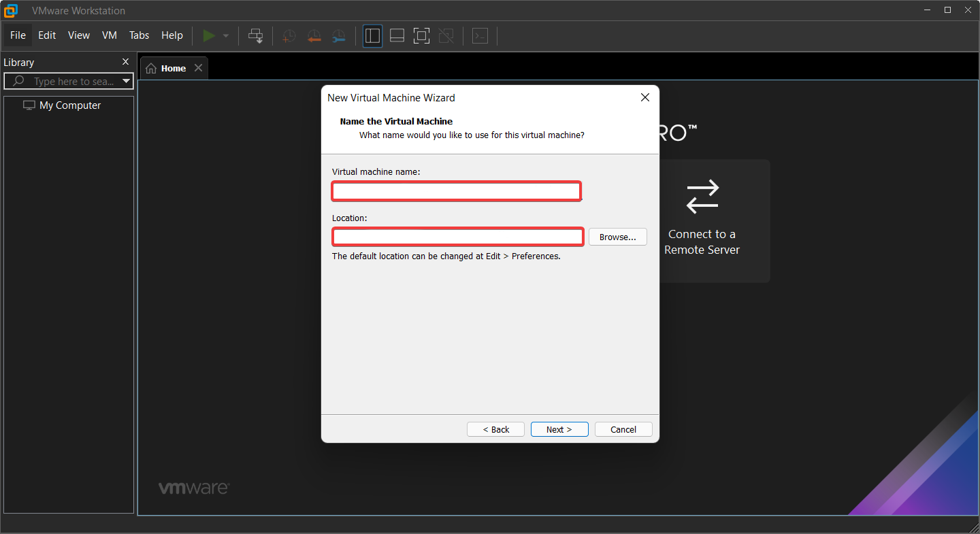
Task: Open the power options dropdown arrow
Action: (x=226, y=36)
